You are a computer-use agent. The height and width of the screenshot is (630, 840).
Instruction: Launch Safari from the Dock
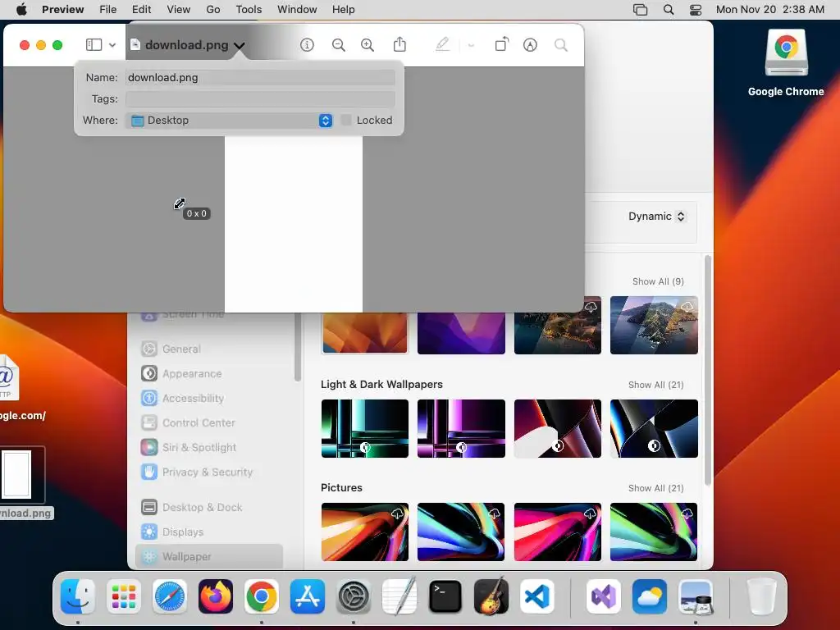tap(170, 596)
